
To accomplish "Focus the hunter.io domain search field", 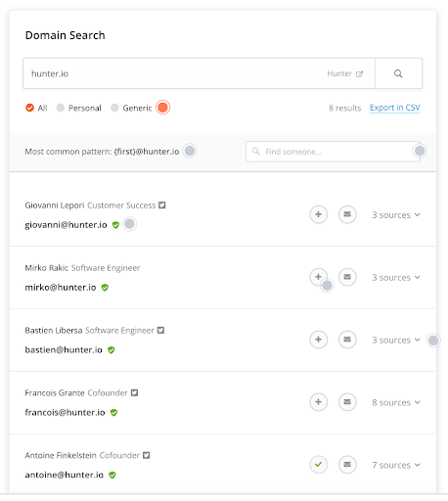I will (x=199, y=73).
